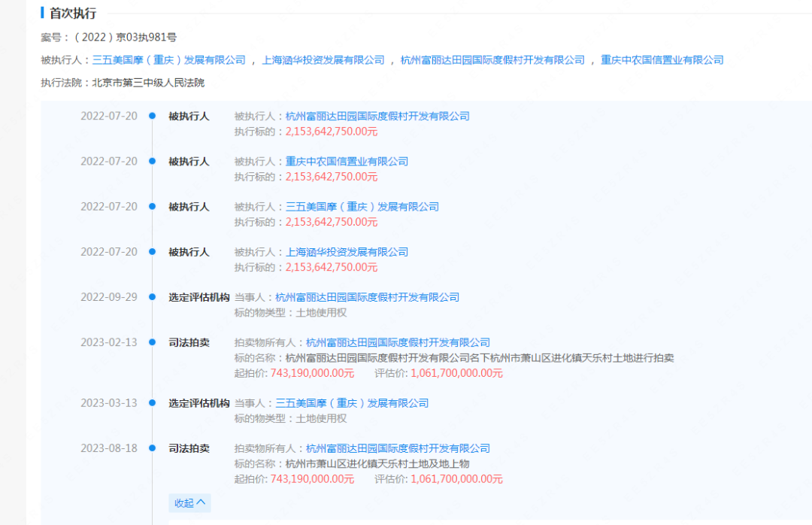Click 标的名称 description in 2023-02-13 auction entry
812x525 pixels.
pos(480,358)
